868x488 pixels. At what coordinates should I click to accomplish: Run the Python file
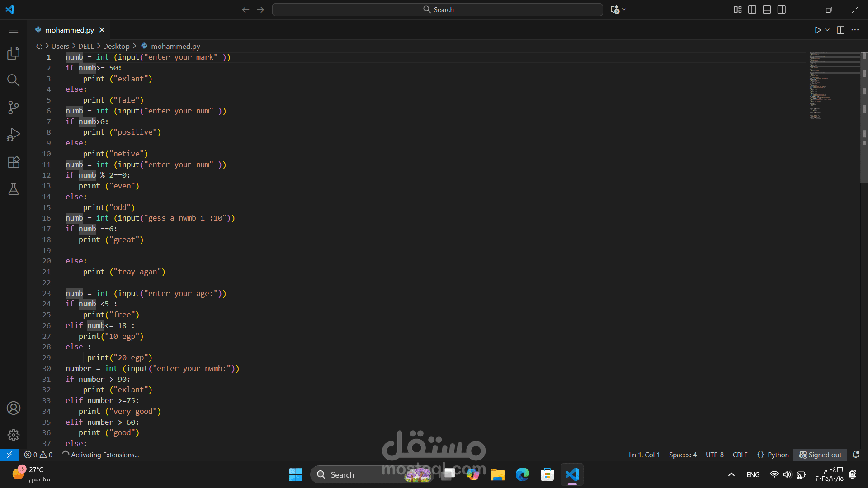pos(817,30)
